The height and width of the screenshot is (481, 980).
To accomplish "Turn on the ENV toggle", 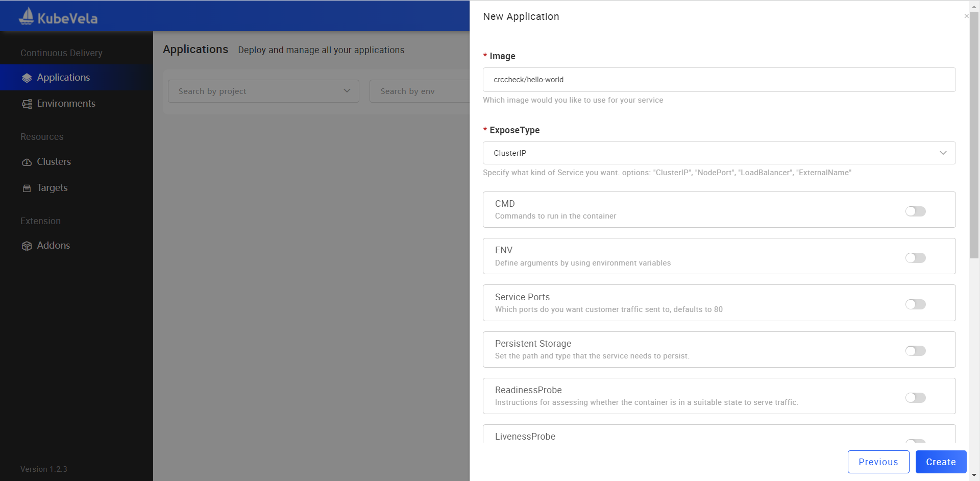I will (x=915, y=258).
